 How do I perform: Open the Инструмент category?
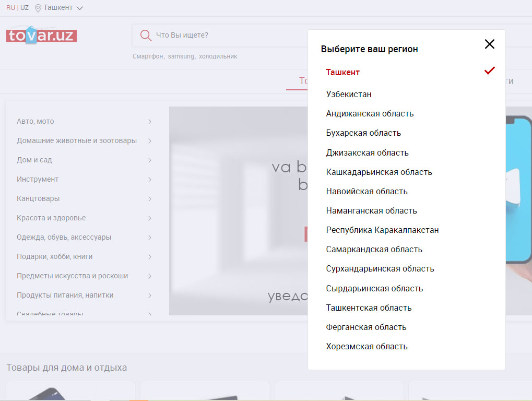click(x=38, y=179)
